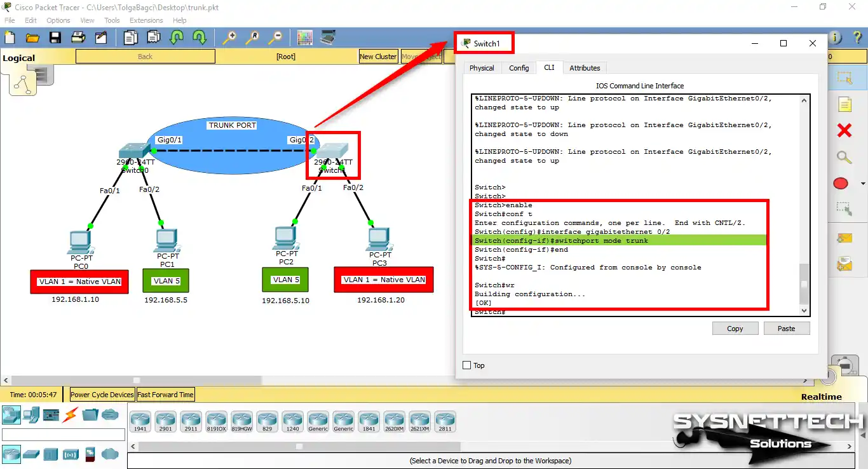Click the Zoom In magnifier icon

229,37
